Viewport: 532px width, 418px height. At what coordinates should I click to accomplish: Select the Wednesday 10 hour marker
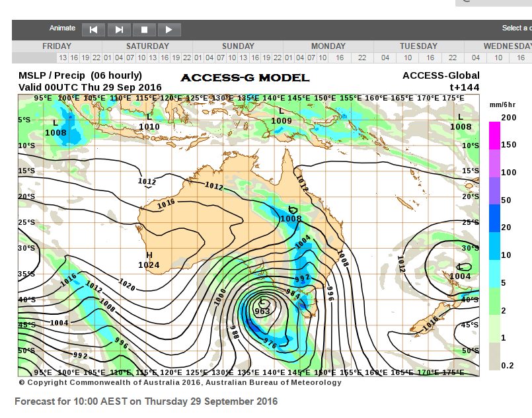498,58
